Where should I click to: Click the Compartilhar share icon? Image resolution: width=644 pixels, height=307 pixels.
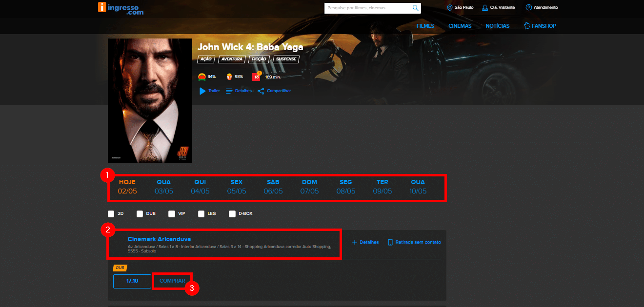click(261, 91)
